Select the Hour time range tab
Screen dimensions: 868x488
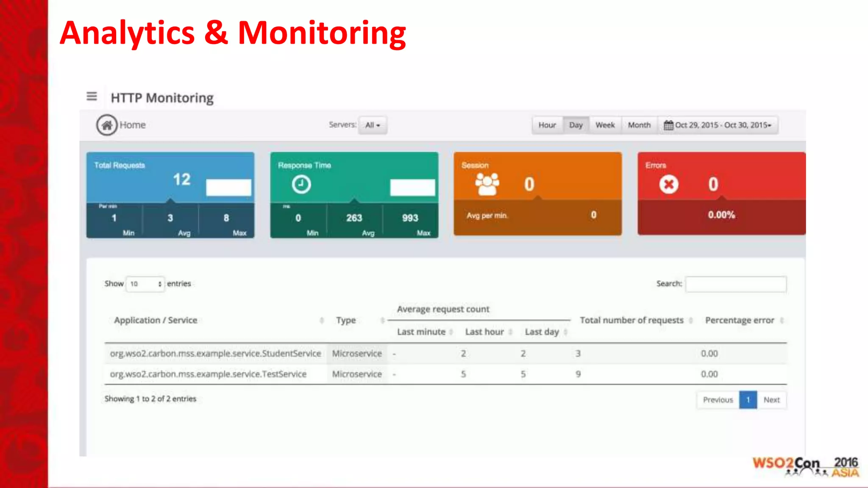coord(547,125)
